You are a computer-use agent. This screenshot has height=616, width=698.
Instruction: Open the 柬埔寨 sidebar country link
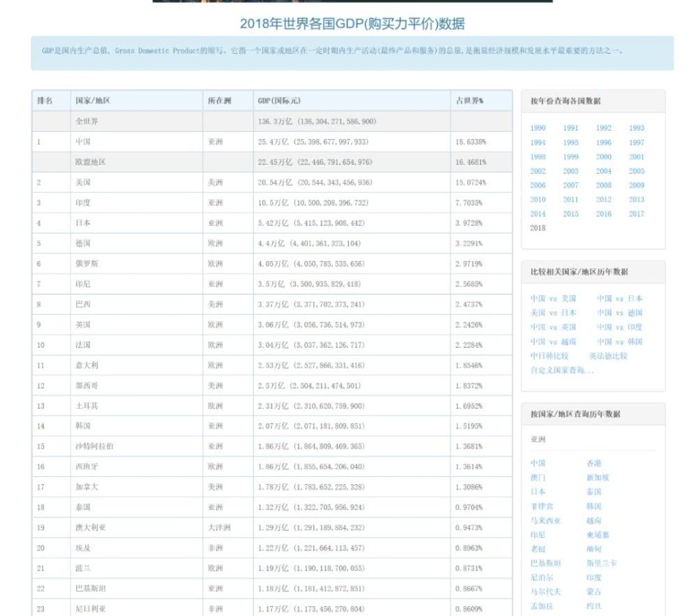click(597, 535)
